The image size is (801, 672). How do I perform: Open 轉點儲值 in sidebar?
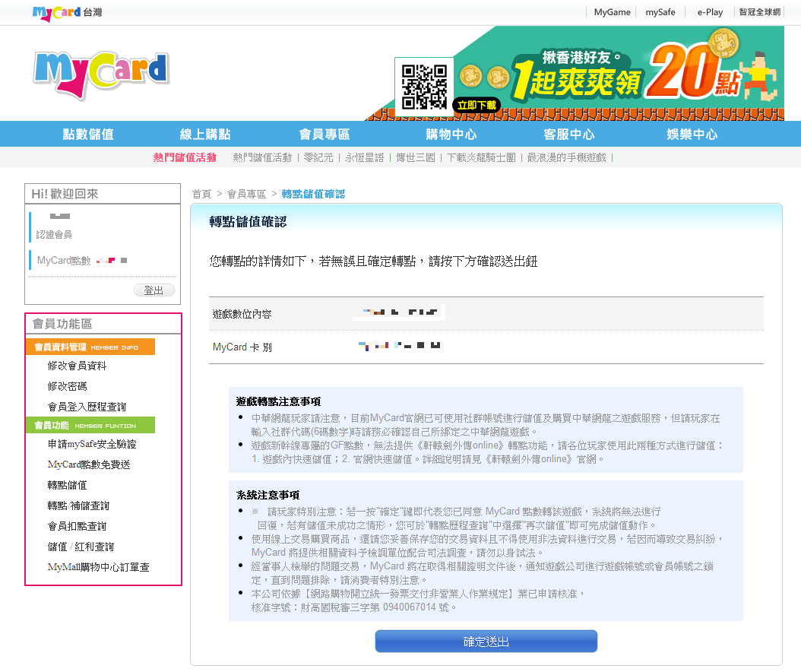(67, 485)
